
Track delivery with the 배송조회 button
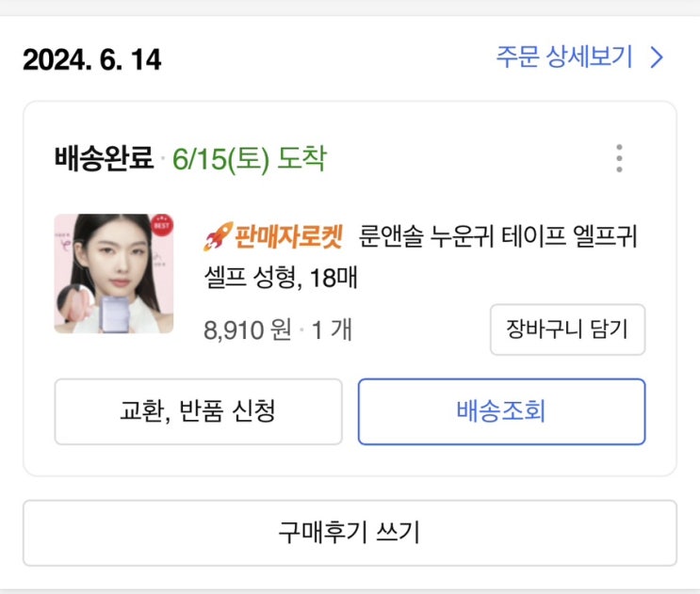[501, 411]
